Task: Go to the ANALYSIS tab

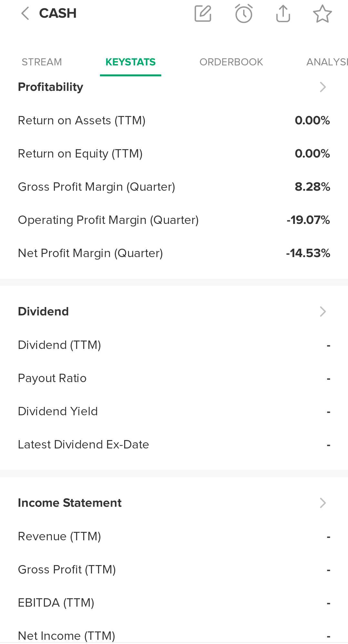Action: (326, 62)
